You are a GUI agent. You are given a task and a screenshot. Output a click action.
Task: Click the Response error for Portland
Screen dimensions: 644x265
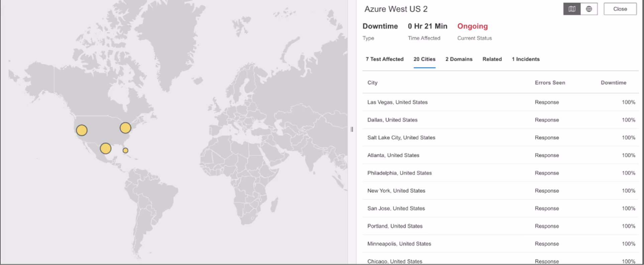547,226
